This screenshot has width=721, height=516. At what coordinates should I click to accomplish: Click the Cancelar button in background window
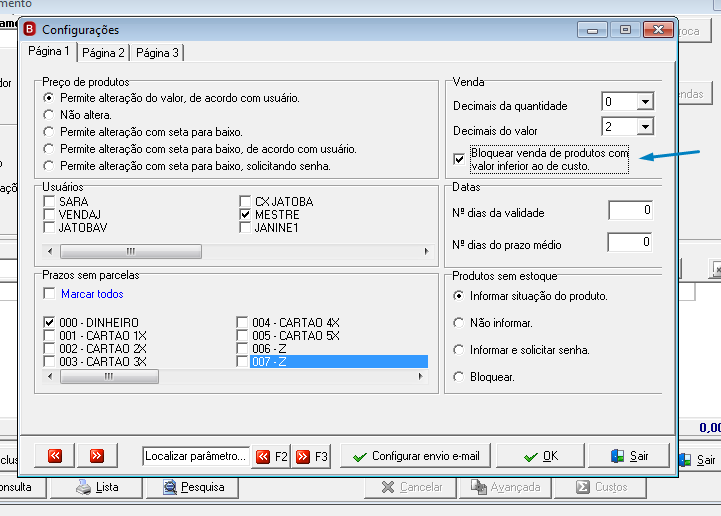pyautogui.click(x=411, y=487)
